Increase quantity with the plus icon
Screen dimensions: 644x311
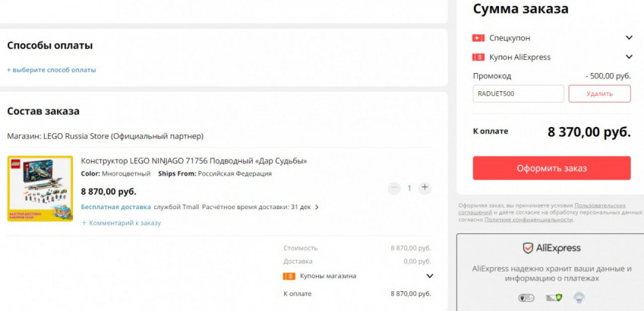pos(425,188)
